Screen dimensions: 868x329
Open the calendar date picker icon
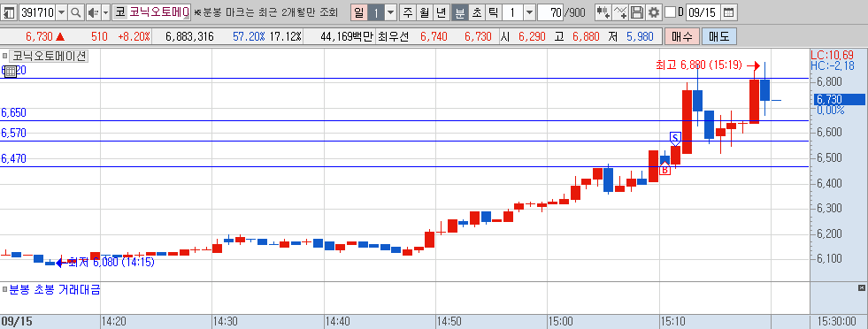coord(729,12)
